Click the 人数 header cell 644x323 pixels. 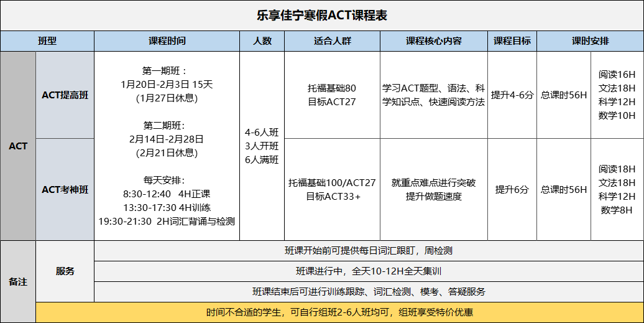[262, 41]
